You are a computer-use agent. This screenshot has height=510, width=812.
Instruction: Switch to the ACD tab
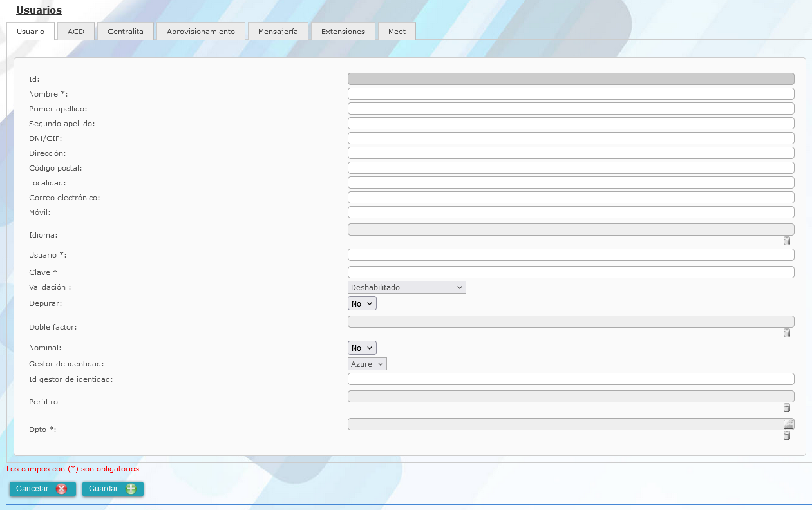click(x=76, y=32)
